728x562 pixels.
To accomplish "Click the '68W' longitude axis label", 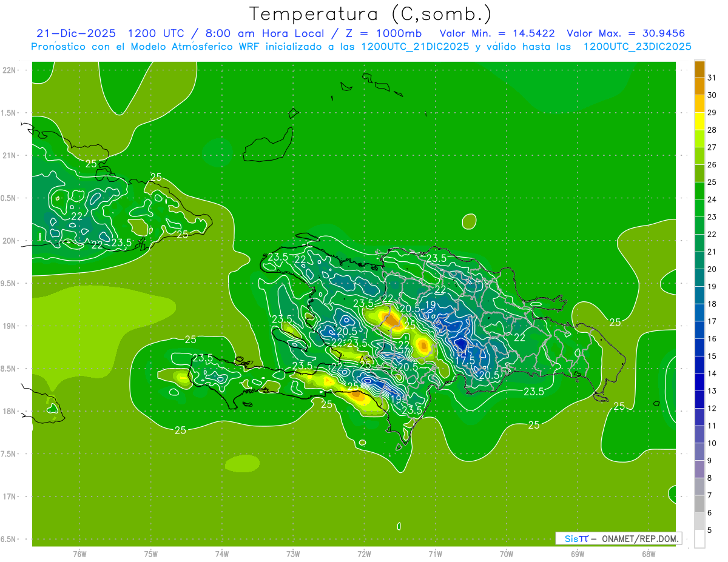I will [649, 554].
